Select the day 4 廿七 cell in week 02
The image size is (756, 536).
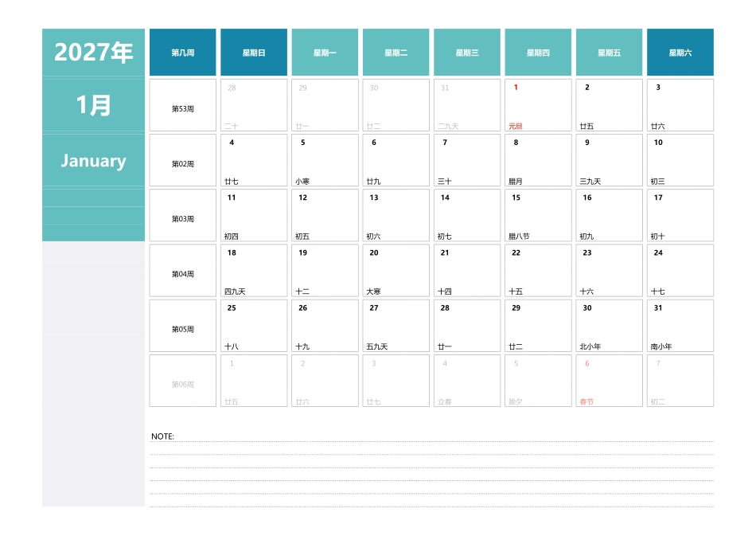[254, 160]
